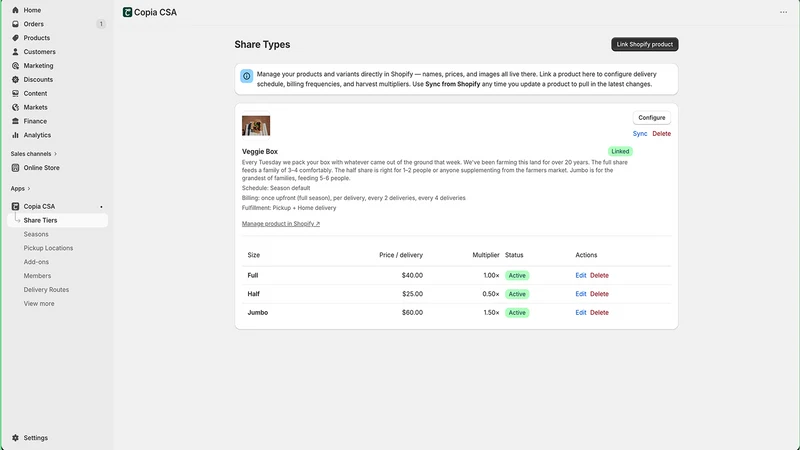The width and height of the screenshot is (800, 450).
Task: Click the Size column header
Action: click(254, 255)
